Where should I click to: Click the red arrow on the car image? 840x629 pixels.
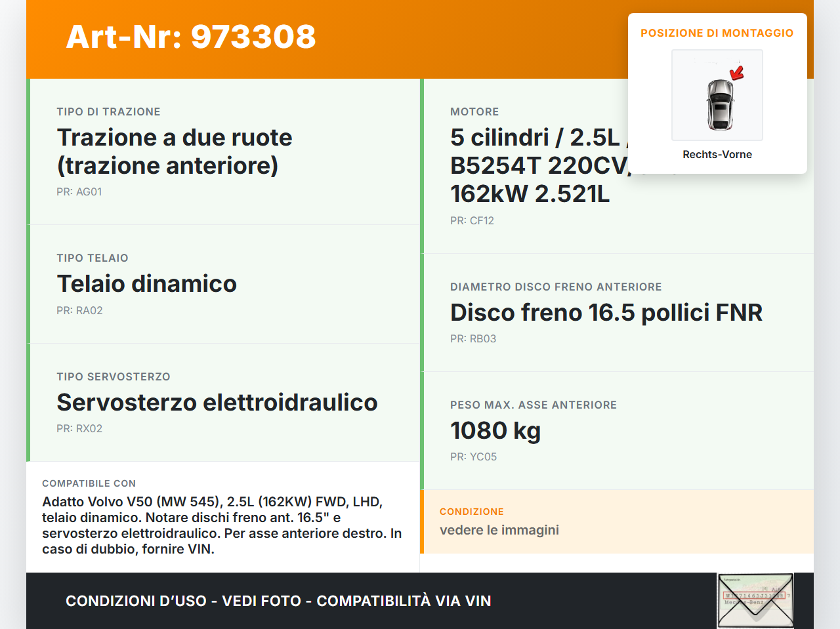[x=736, y=73]
